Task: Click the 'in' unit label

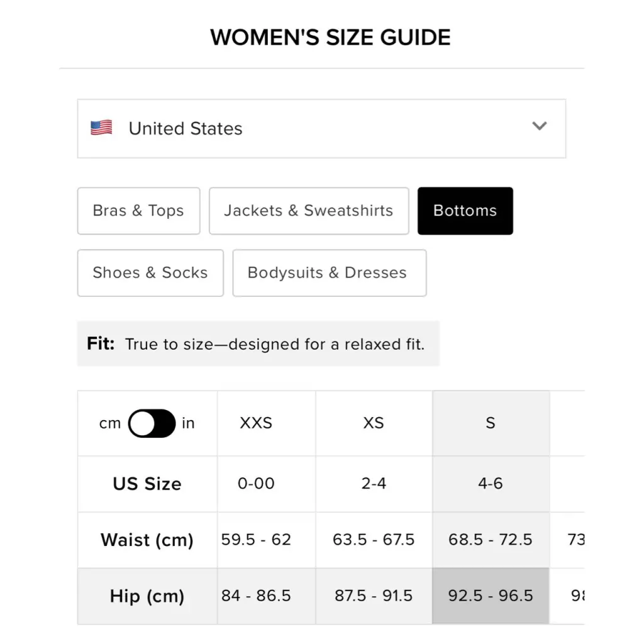Action: click(188, 423)
